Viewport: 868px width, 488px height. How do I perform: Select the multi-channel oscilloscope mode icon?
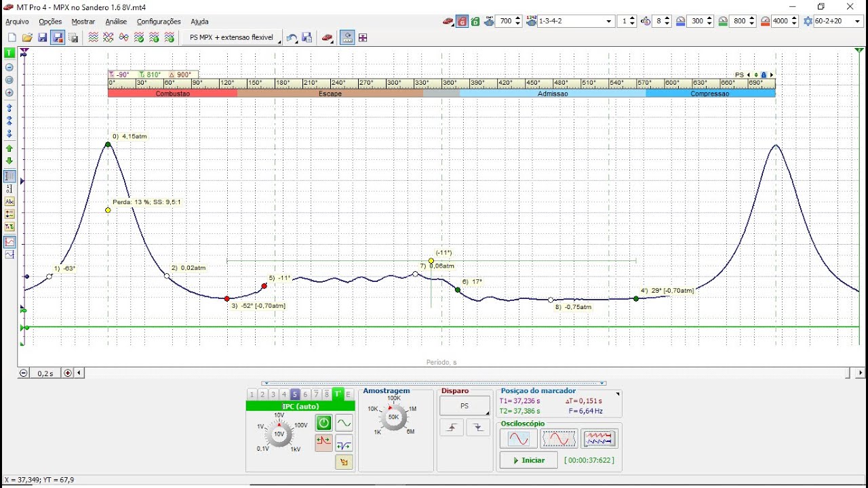tap(599, 439)
